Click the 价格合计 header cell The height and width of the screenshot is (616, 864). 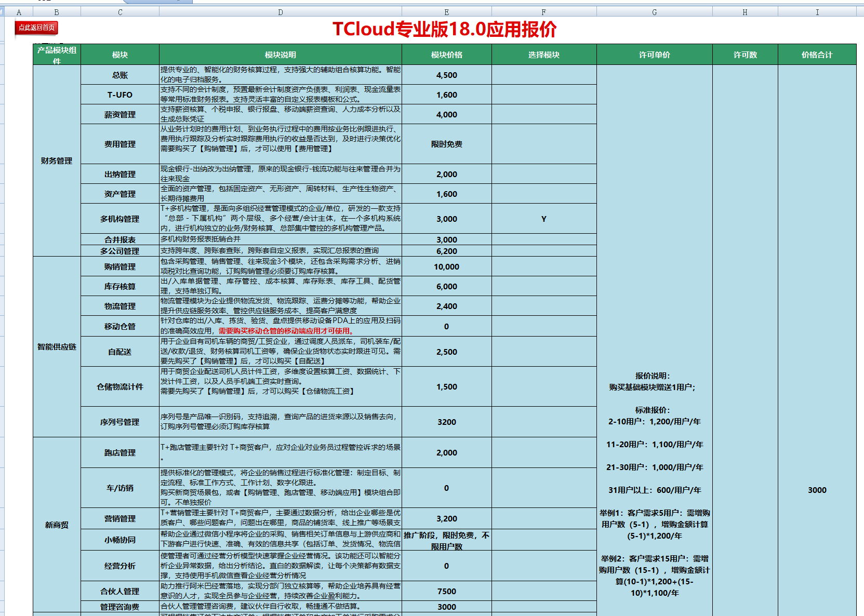[817, 55]
